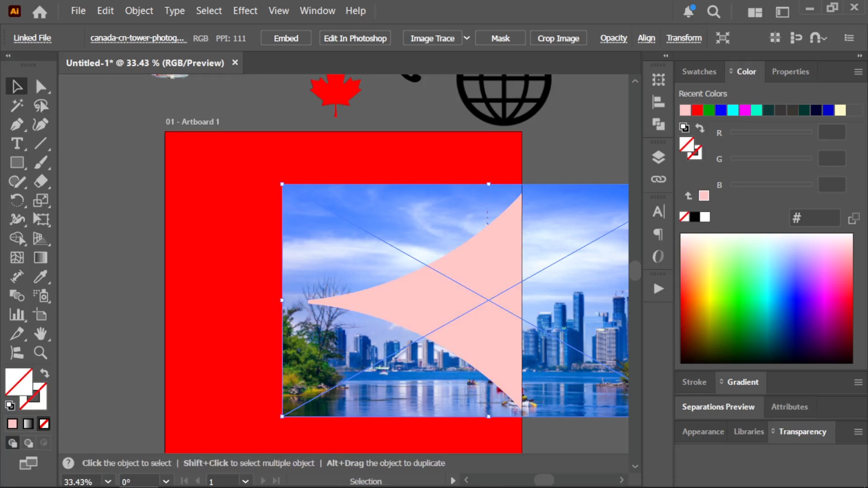Open the Object menu
The width and height of the screenshot is (868, 488).
click(139, 11)
